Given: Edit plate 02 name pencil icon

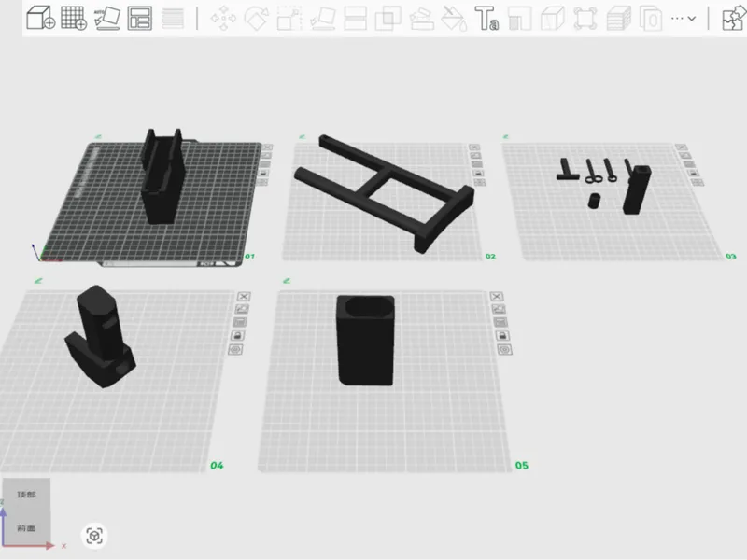Looking at the screenshot, I should coord(302,137).
